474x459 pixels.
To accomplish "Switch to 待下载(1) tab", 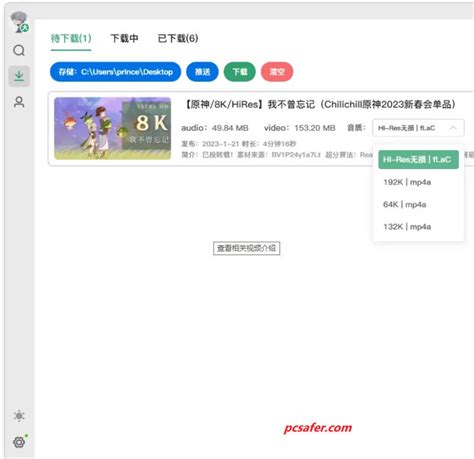I will (x=71, y=38).
